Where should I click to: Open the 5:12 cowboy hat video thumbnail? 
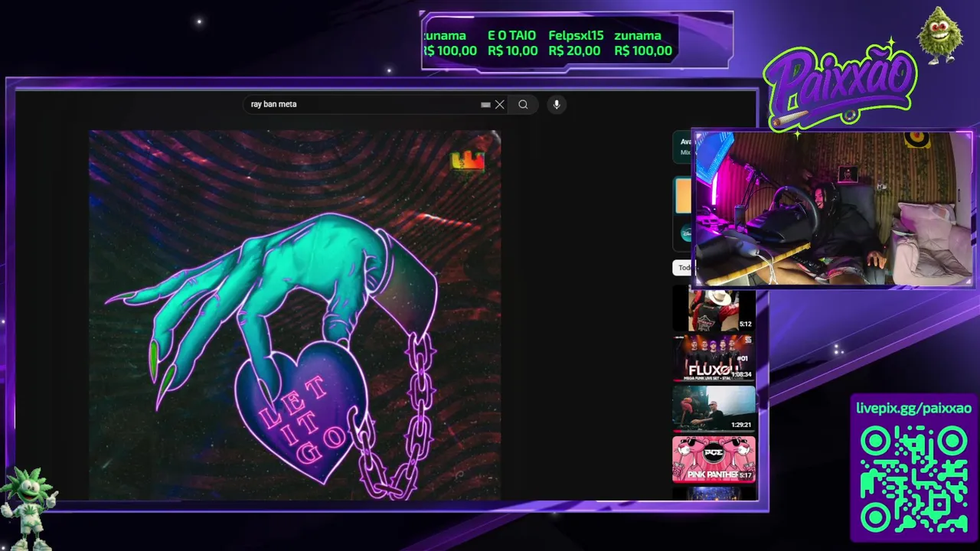pos(714,308)
